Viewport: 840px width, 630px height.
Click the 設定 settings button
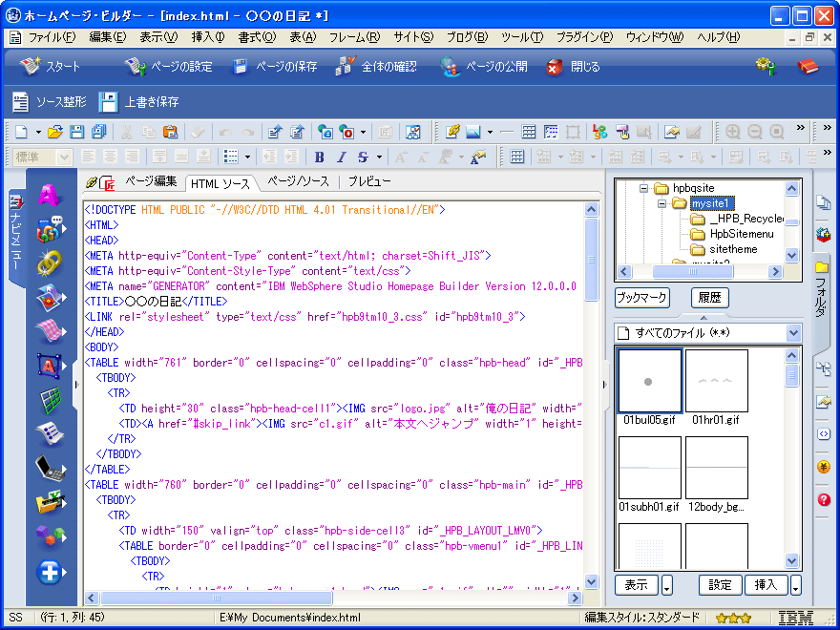click(x=721, y=585)
